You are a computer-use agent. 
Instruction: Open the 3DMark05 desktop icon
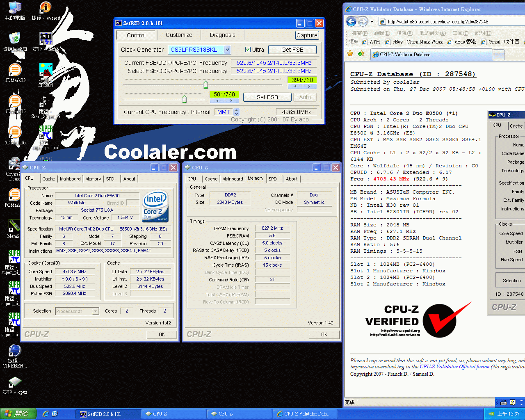15,104
